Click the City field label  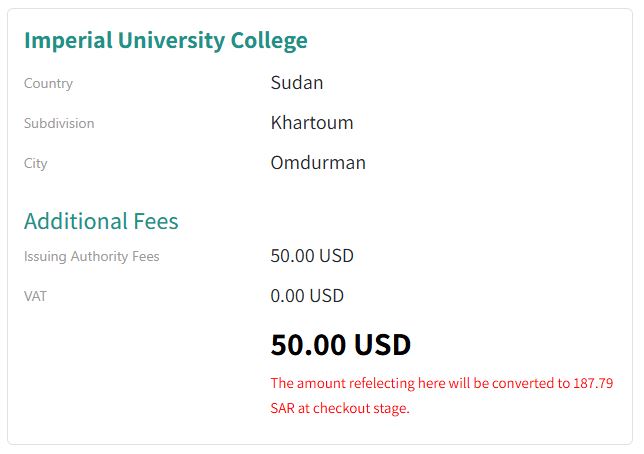(36, 164)
